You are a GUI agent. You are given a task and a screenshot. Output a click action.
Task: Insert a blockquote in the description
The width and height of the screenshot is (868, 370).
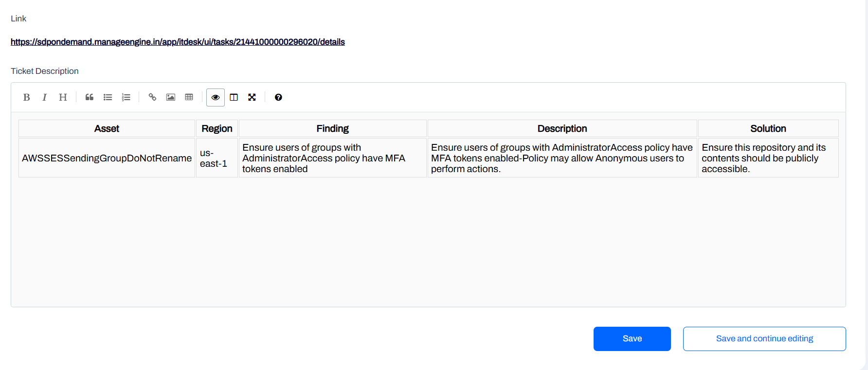[90, 97]
